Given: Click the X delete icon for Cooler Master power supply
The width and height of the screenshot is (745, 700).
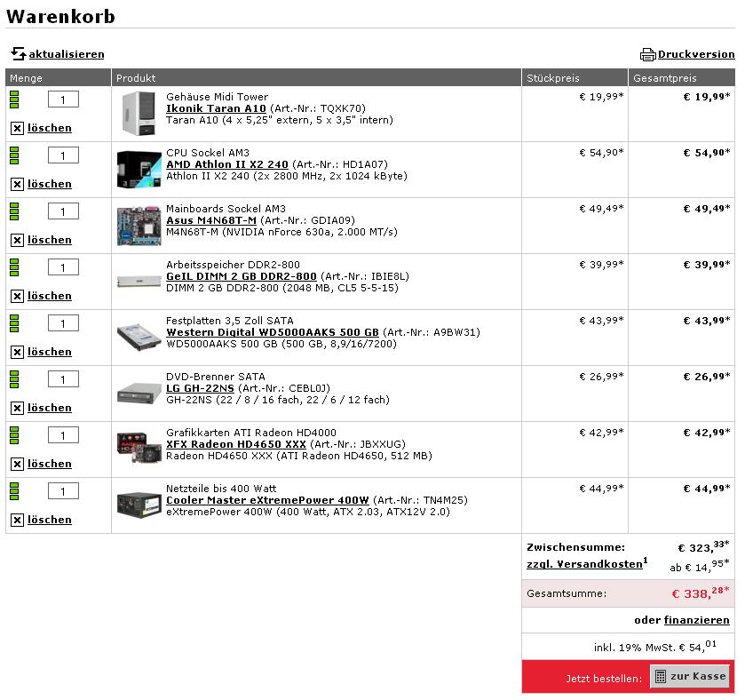Looking at the screenshot, I should (17, 521).
